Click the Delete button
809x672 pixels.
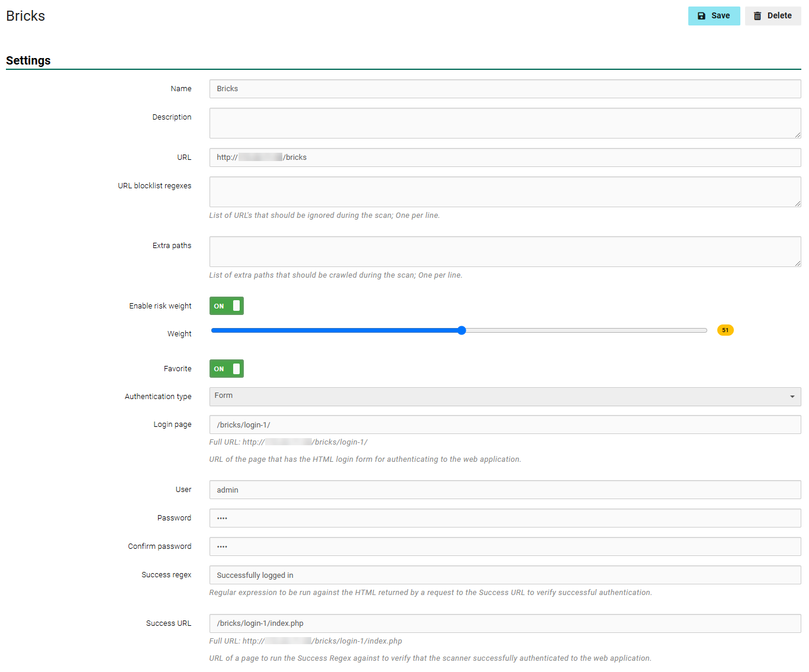(773, 16)
